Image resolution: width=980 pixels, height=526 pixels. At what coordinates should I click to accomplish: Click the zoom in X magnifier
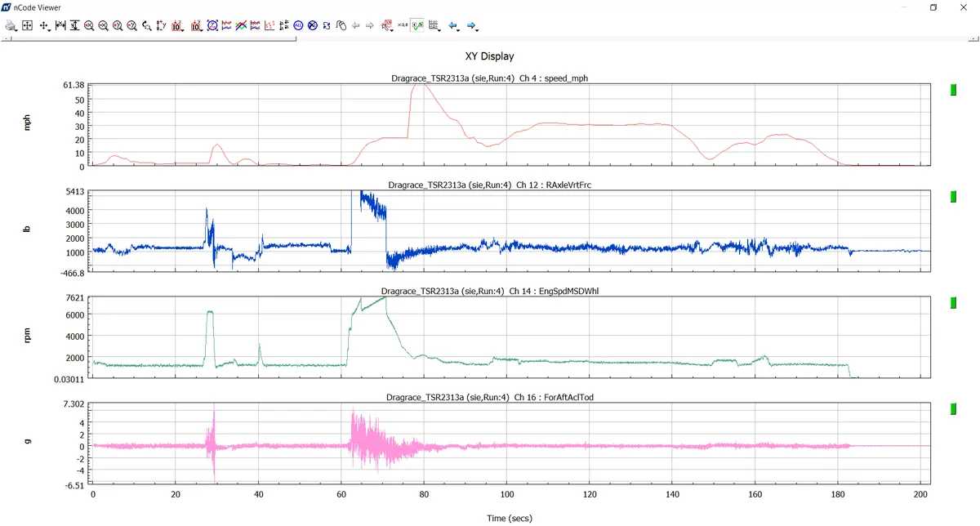click(x=89, y=25)
